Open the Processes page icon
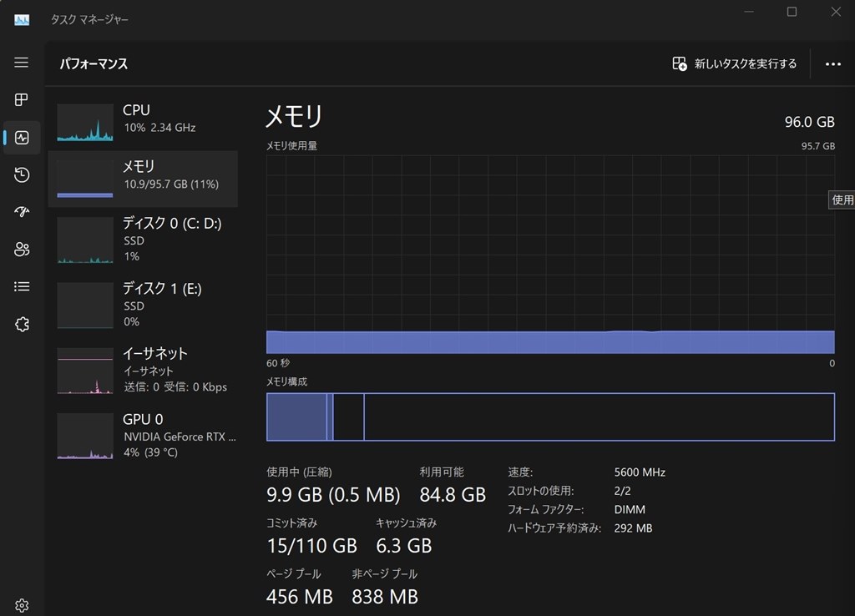The width and height of the screenshot is (855, 616). point(22,100)
